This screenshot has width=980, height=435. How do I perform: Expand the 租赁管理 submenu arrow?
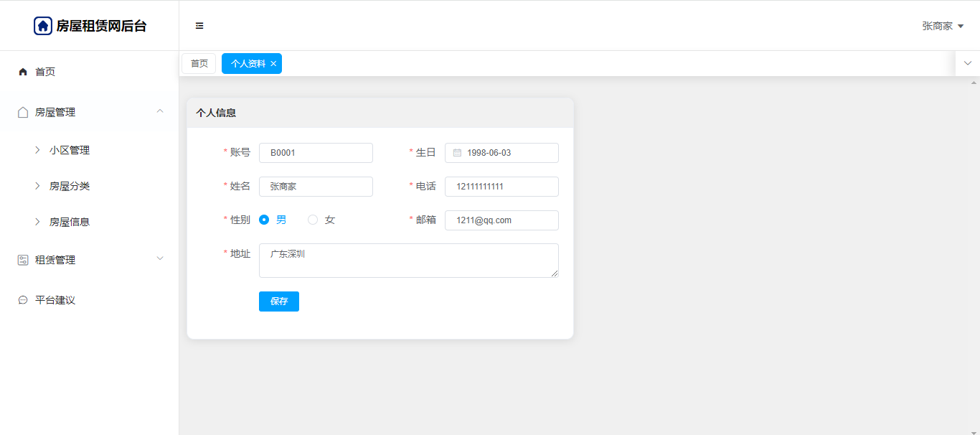[x=160, y=258]
